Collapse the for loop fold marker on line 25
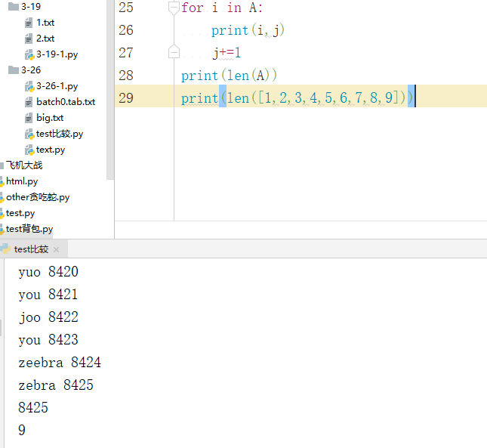 click(174, 8)
